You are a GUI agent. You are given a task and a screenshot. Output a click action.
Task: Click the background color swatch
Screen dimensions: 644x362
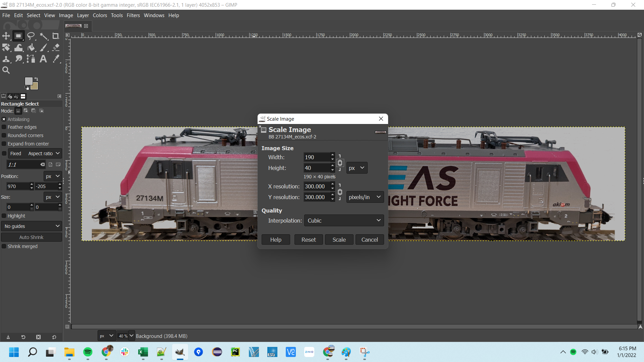pos(35,87)
